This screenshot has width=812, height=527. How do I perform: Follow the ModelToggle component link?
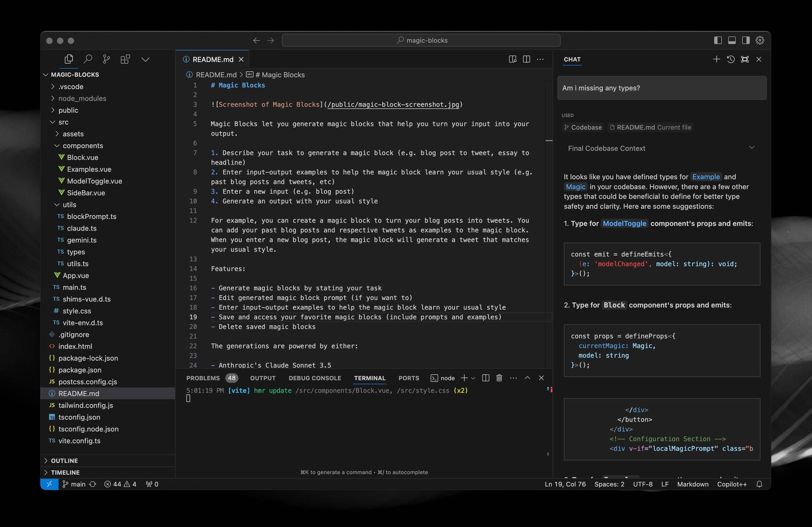click(x=624, y=224)
